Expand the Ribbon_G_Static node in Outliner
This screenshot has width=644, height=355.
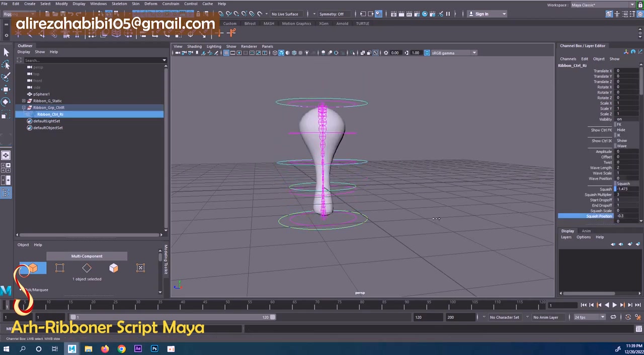(x=23, y=101)
